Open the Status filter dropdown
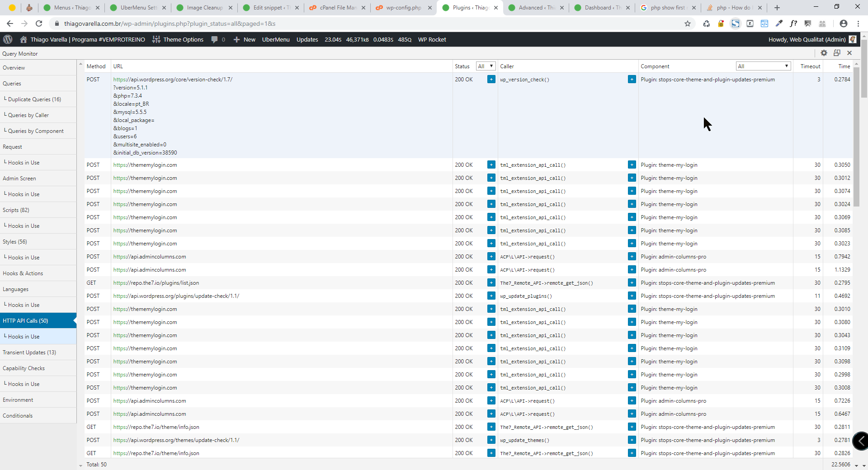 click(x=486, y=66)
